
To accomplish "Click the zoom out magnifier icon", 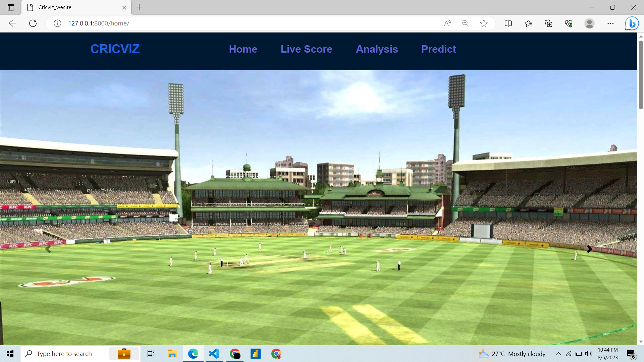I will click(465, 23).
